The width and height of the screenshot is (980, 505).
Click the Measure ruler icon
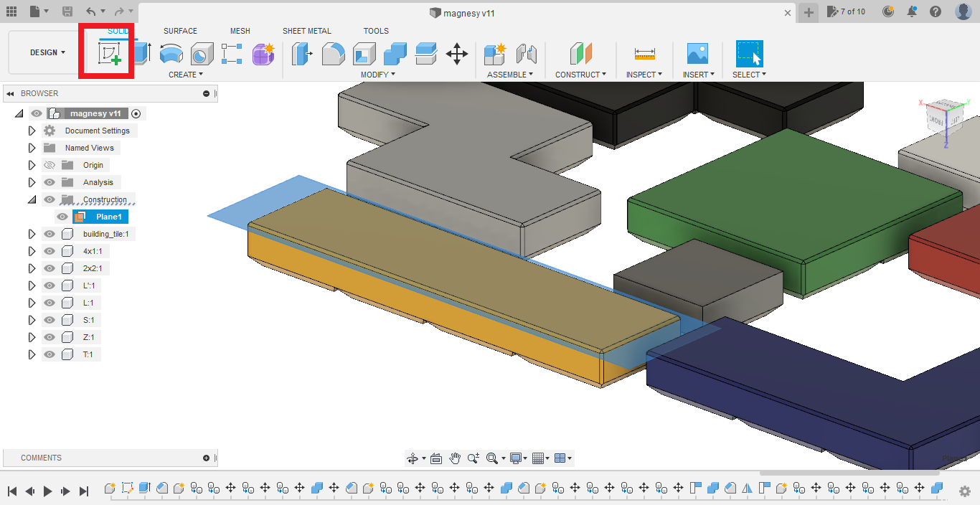645,54
